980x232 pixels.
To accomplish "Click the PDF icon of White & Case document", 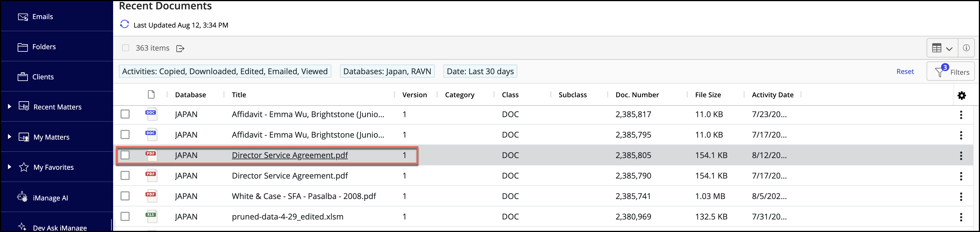I will 151,196.
